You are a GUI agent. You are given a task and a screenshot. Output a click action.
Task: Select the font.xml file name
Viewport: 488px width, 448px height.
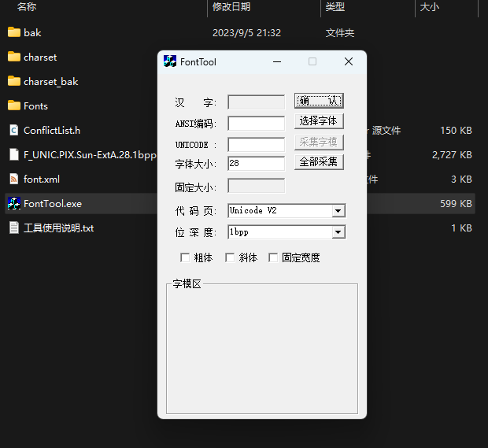[42, 179]
